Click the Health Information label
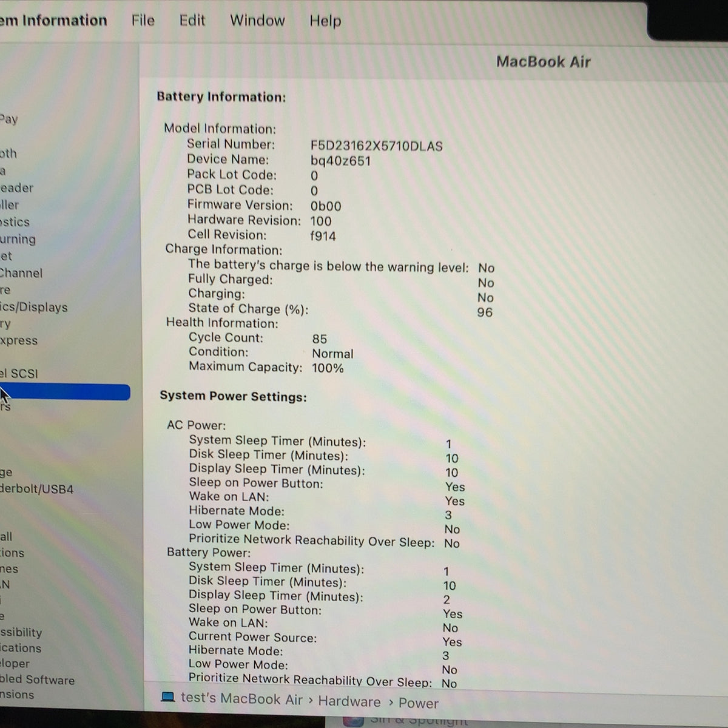This screenshot has width=728, height=728. click(x=222, y=323)
